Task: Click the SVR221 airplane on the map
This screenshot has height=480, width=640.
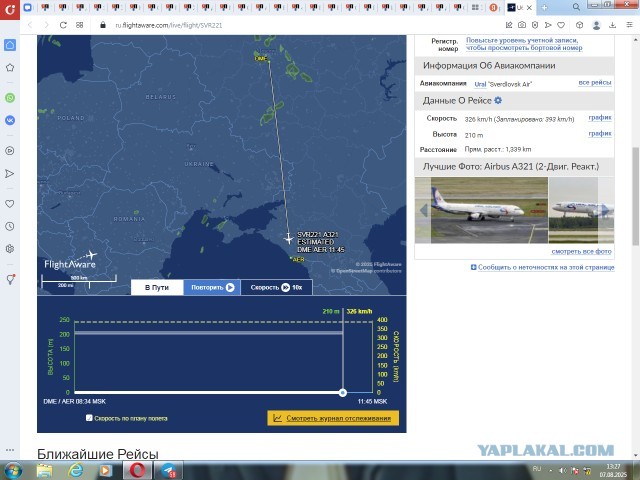Action: point(289,238)
